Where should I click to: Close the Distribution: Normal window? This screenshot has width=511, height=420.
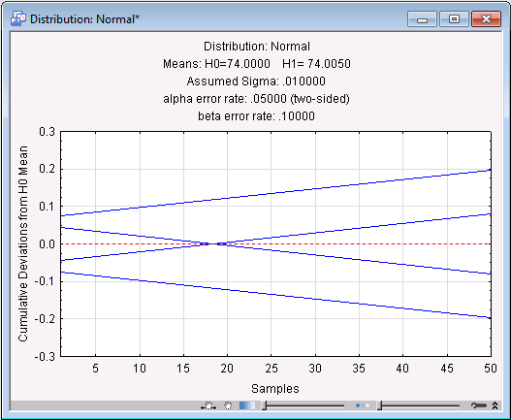(486, 18)
